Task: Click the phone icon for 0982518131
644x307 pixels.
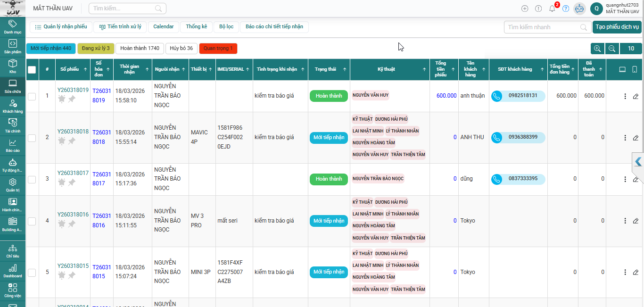Action: tap(497, 96)
